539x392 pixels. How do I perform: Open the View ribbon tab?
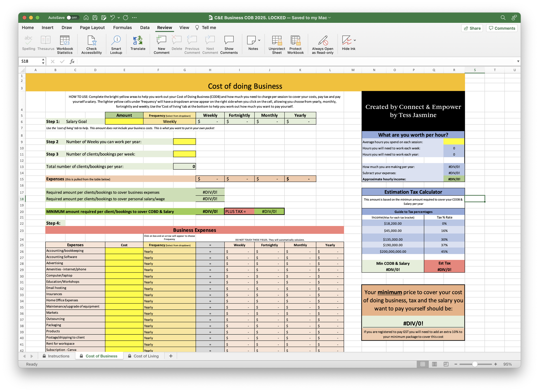[x=184, y=28]
